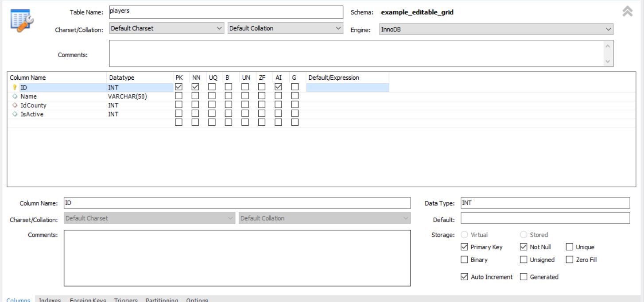Uncheck the Auto Increment checkbox
The width and height of the screenshot is (644, 302).
pyautogui.click(x=464, y=277)
